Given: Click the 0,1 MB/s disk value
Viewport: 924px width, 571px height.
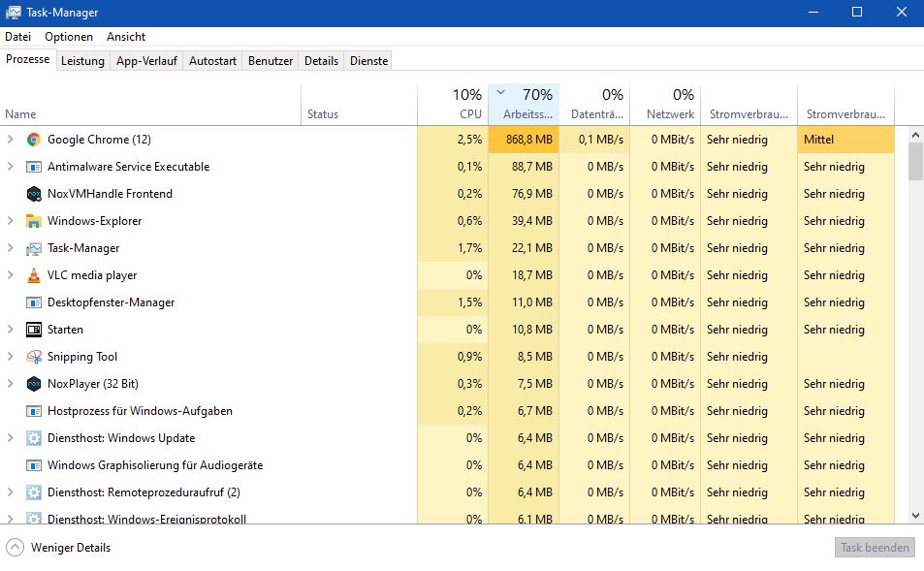Looking at the screenshot, I should [601, 140].
